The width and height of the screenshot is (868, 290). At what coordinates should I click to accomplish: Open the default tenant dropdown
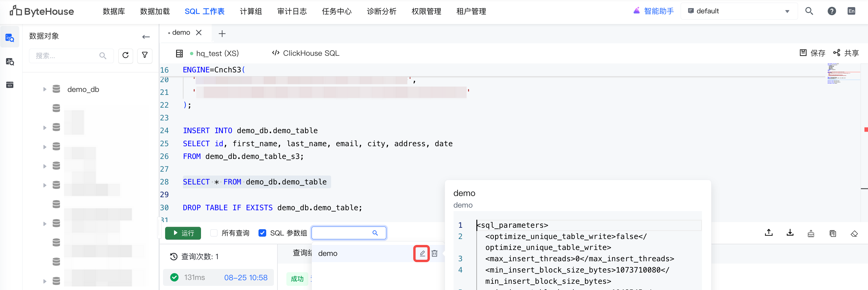coord(739,11)
